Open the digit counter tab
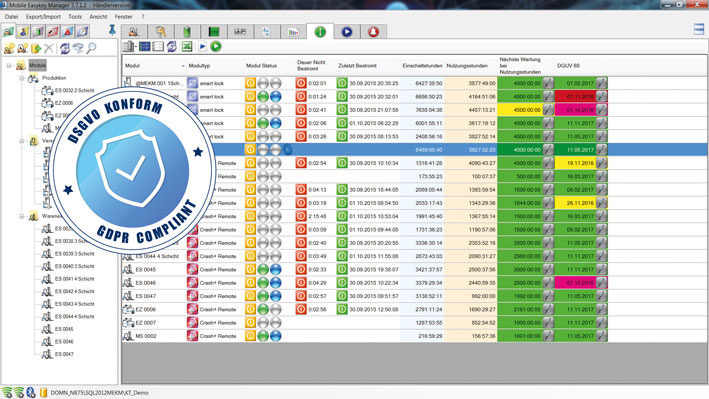Image resolution: width=709 pixels, height=399 pixels. (x=240, y=32)
